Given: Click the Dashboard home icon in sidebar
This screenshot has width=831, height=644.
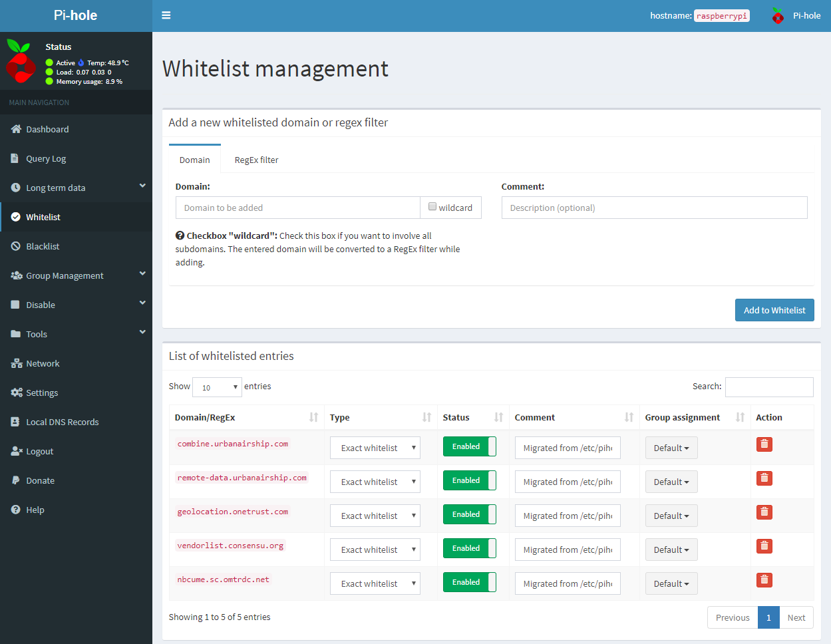Looking at the screenshot, I should 16,129.
